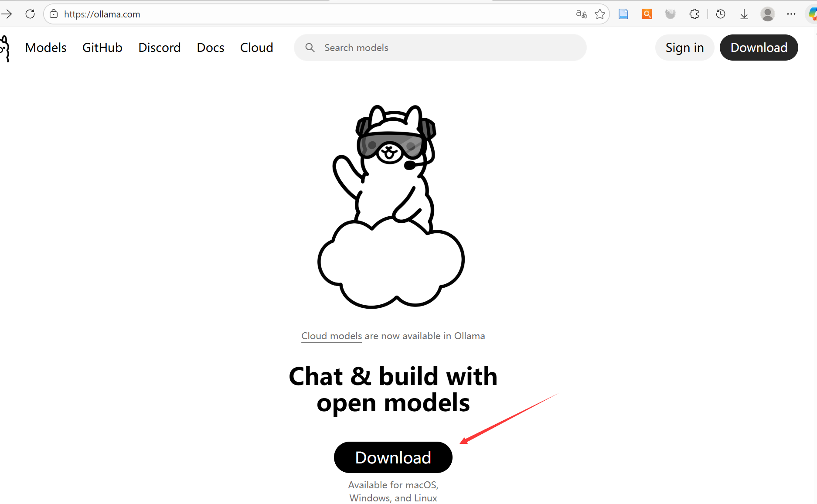Image resolution: width=817 pixels, height=504 pixels.
Task: Open the browser Downloads arrow icon
Action: [x=744, y=14]
